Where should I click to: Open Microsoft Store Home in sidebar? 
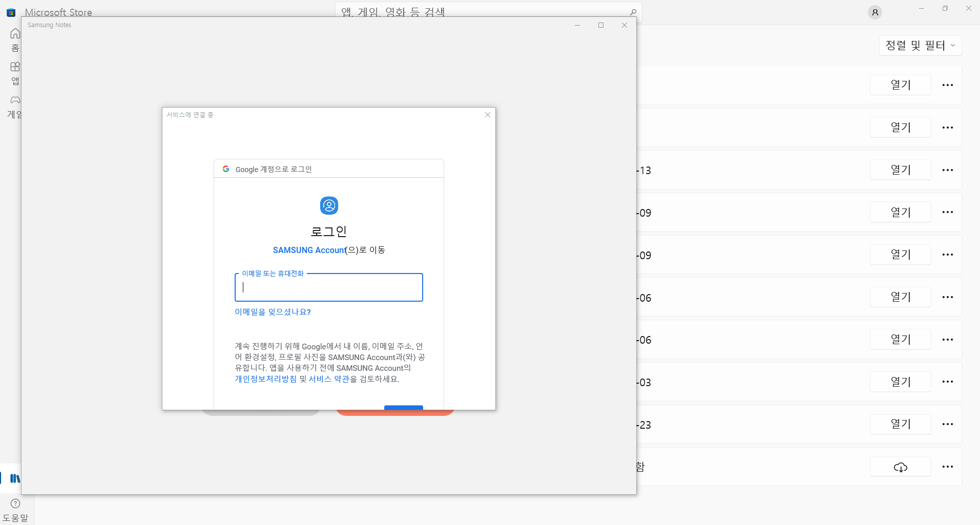click(15, 39)
